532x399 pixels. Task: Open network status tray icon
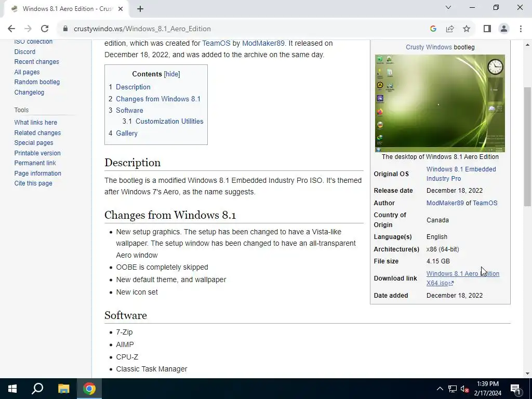click(453, 389)
